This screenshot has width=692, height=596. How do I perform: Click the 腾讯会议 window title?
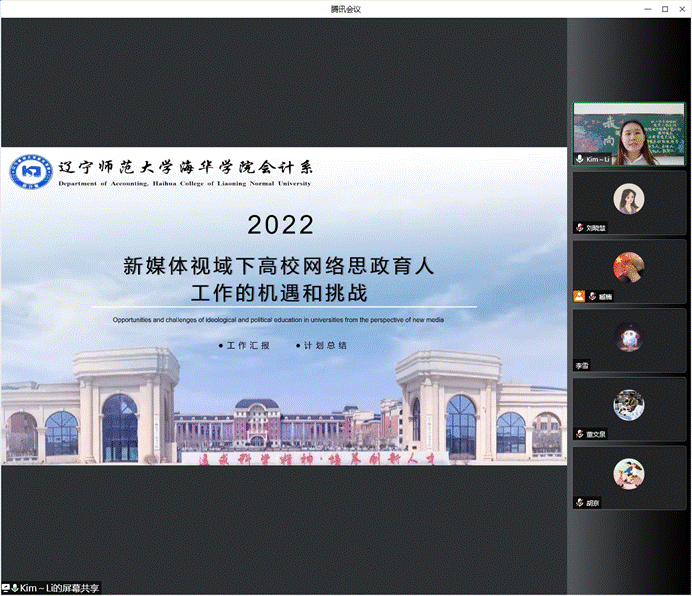point(345,8)
